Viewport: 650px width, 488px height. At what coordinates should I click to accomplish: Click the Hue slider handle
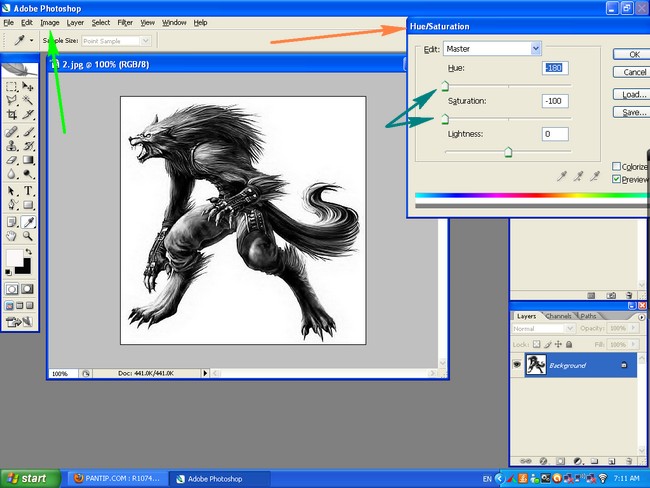coord(445,86)
